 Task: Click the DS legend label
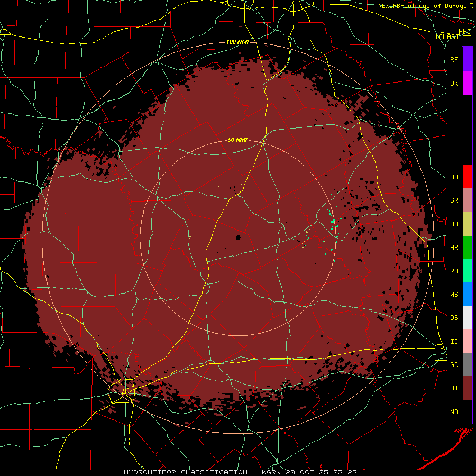pyautogui.click(x=454, y=318)
